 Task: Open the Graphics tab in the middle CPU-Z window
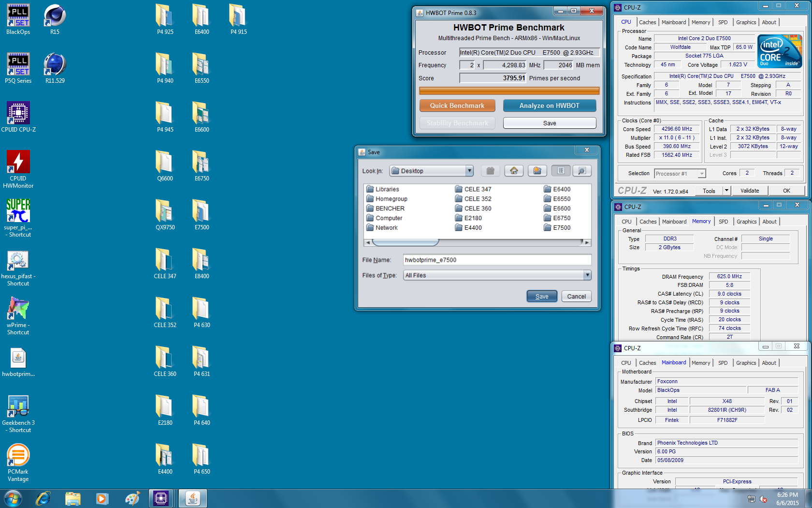(746, 222)
